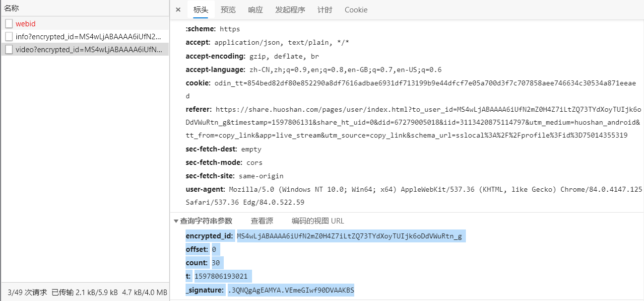Select the webid request
This screenshot has width=644, height=301.
click(85, 24)
